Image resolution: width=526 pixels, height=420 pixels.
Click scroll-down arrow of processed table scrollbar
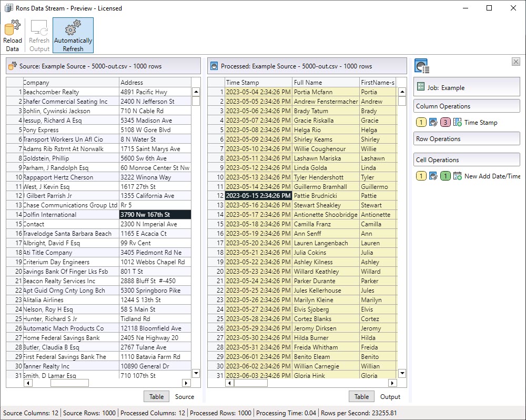point(402,373)
